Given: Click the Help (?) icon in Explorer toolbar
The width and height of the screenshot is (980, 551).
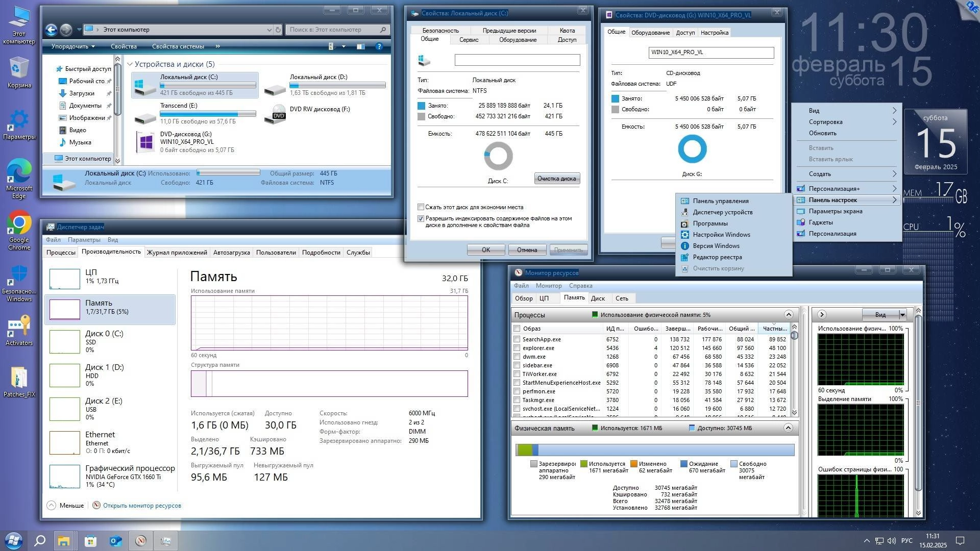Looking at the screenshot, I should 379,46.
